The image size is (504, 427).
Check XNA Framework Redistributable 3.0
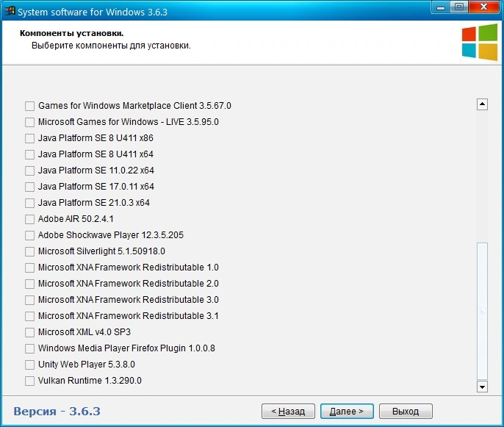tap(29, 300)
